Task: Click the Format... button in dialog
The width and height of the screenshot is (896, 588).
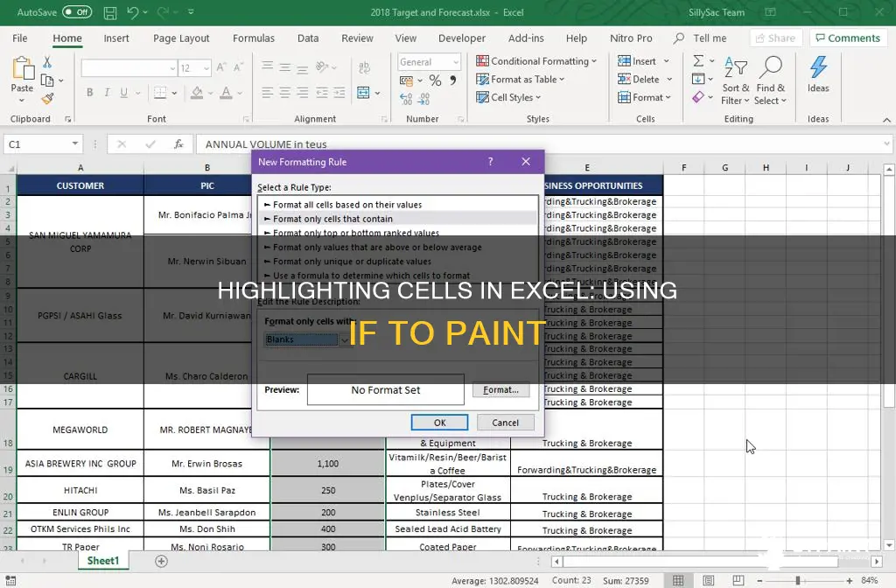Action: click(501, 389)
